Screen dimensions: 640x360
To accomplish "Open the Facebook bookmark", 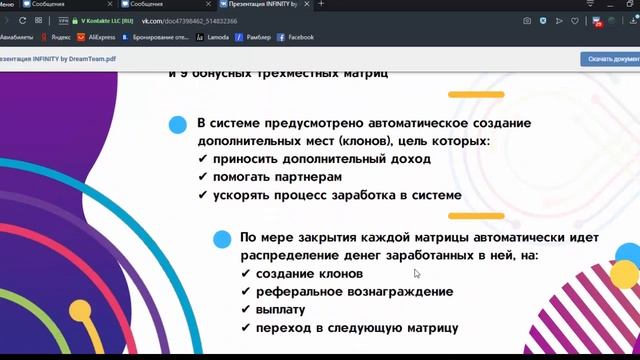I will 296,37.
